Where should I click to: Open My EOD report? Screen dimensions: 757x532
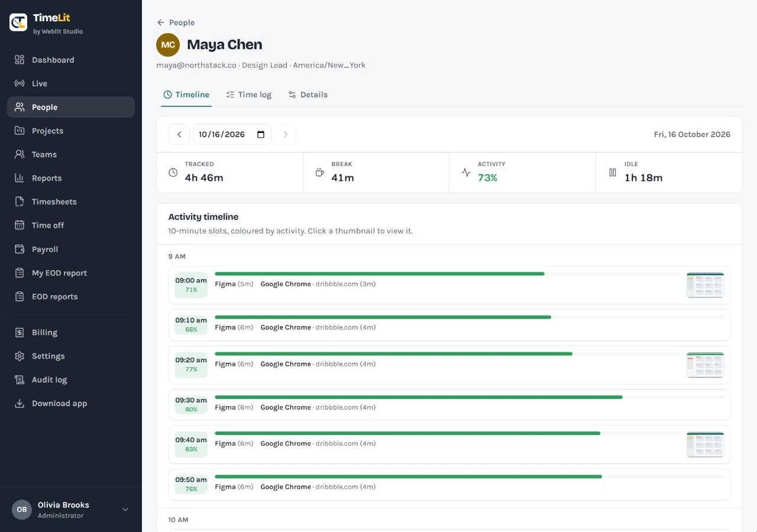click(x=71, y=273)
